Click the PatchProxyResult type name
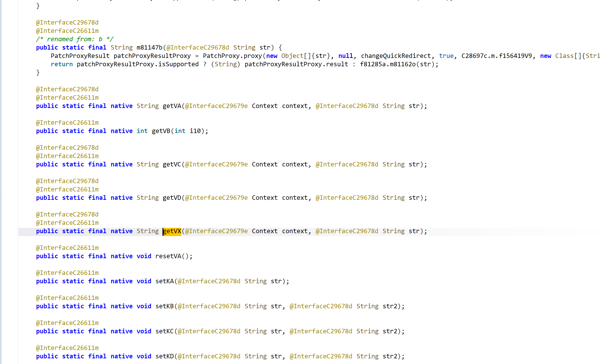Screen dimensions: 601x364 [x=80, y=56]
